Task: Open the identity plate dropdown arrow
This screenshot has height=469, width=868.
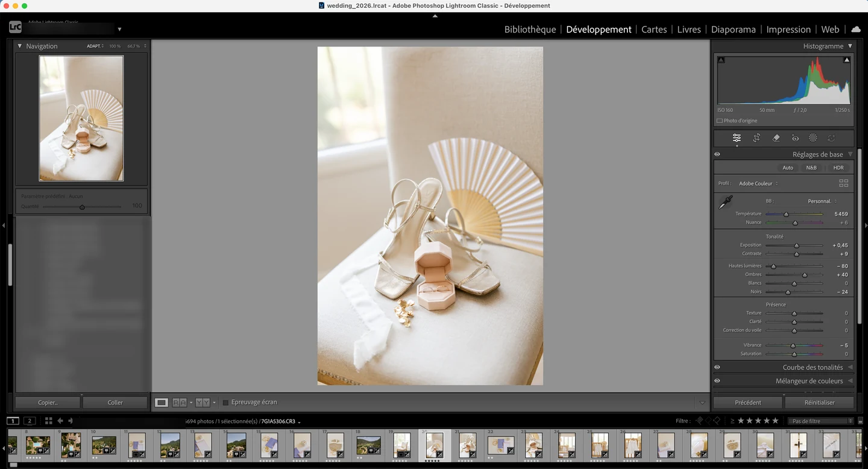Action: [119, 29]
